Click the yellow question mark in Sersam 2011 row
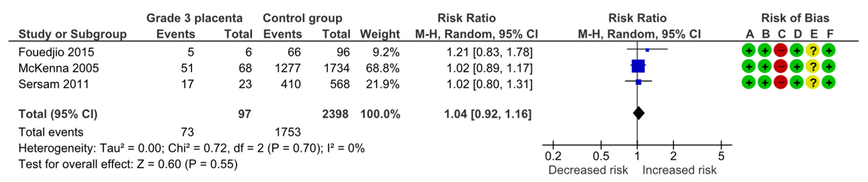868x182 pixels. click(813, 83)
